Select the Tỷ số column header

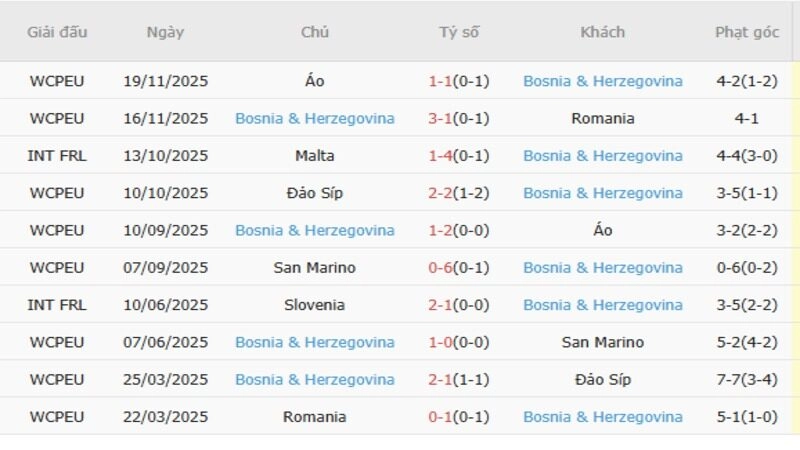tap(459, 32)
